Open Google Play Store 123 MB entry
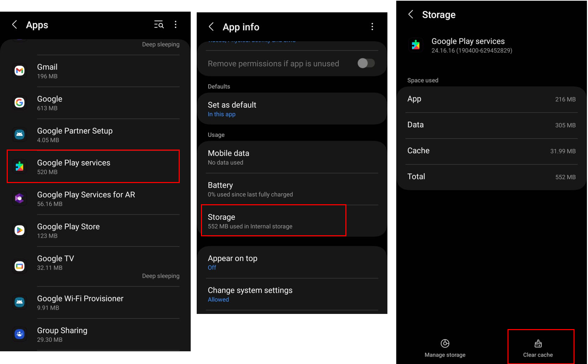 95,231
